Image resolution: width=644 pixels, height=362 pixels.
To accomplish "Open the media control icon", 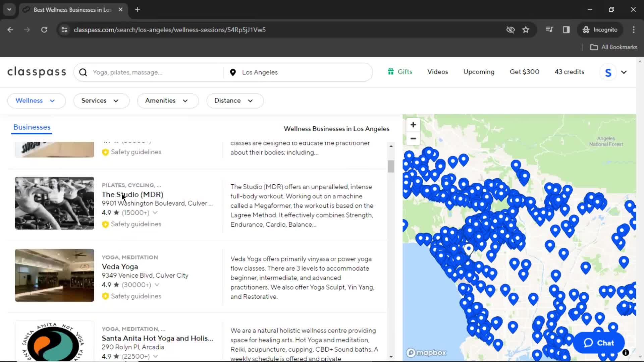I will point(549,30).
